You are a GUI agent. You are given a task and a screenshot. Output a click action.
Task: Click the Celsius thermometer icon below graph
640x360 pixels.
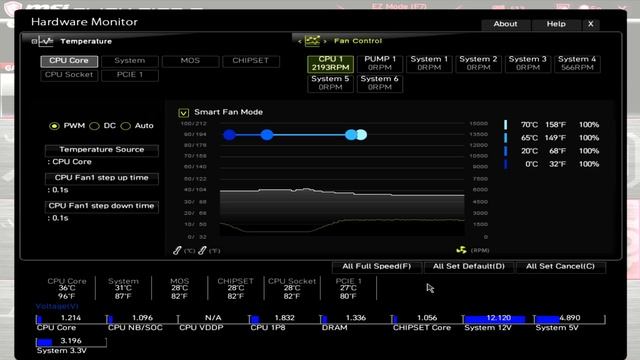click(177, 250)
